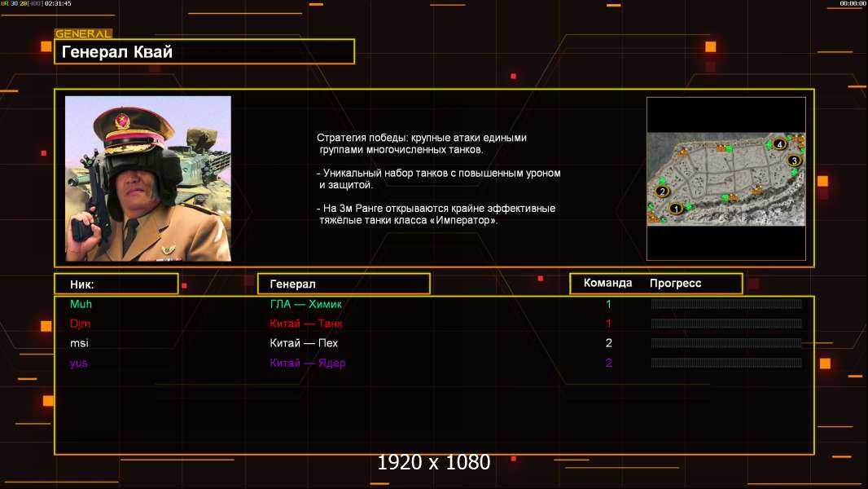Click start position marker 4 on minimap
The image size is (868, 489).
coord(780,144)
